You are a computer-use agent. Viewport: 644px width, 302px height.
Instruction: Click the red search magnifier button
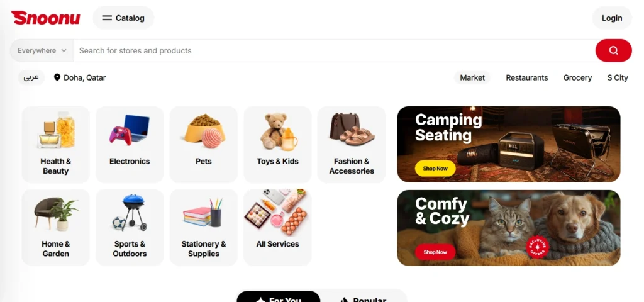tap(613, 50)
